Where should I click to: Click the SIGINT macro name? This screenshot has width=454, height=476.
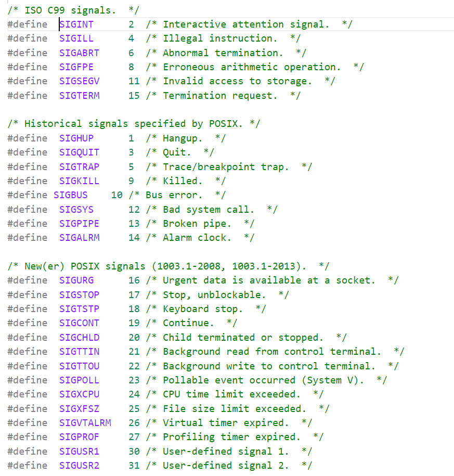pos(76,24)
